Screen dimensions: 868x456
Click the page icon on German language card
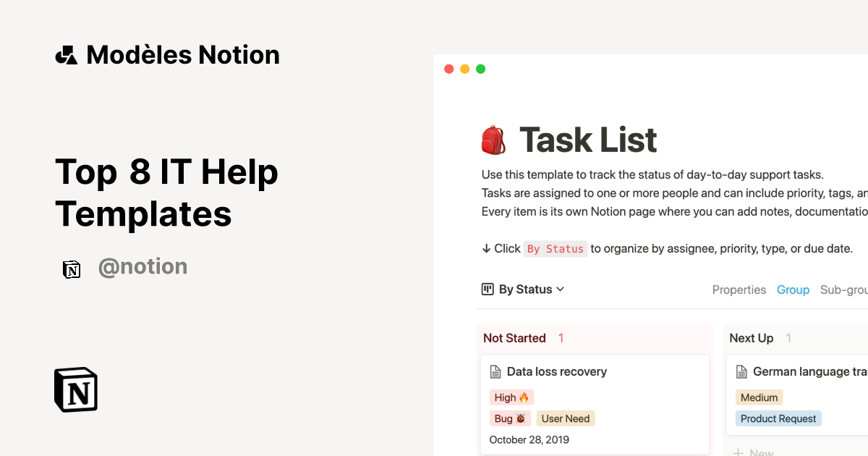[741, 371]
